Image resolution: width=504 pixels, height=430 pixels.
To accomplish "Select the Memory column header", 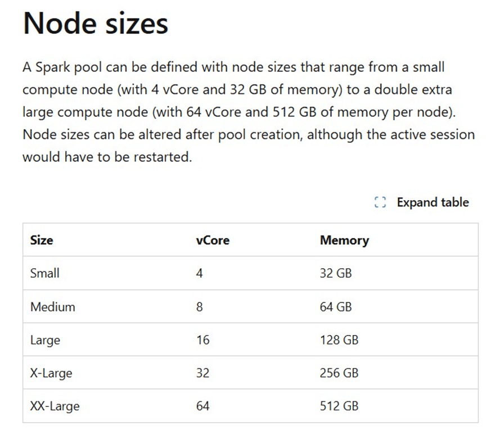I will 344,240.
